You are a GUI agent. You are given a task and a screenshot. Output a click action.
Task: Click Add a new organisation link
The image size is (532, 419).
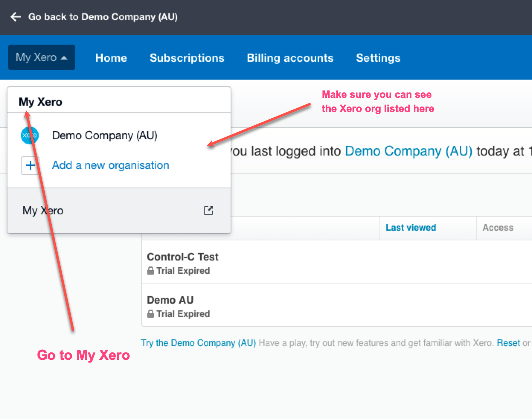110,165
